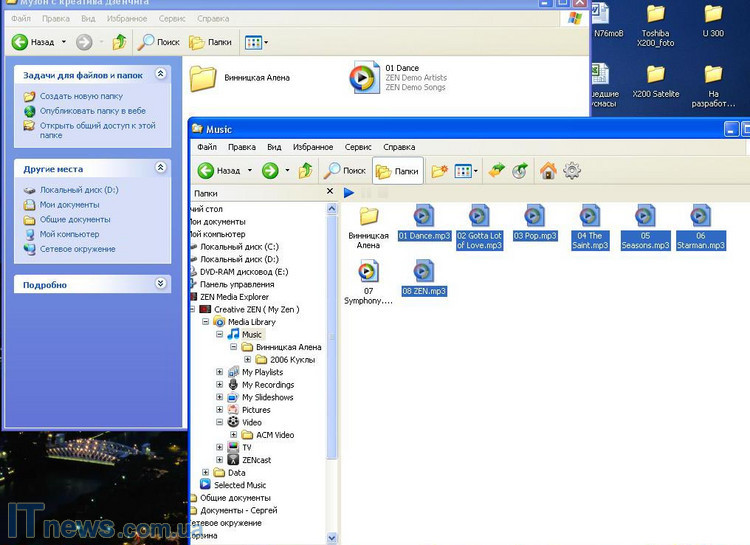Open Toshiba X200_foto desktop folder
Image resolution: width=750 pixels, height=545 pixels.
(x=655, y=14)
